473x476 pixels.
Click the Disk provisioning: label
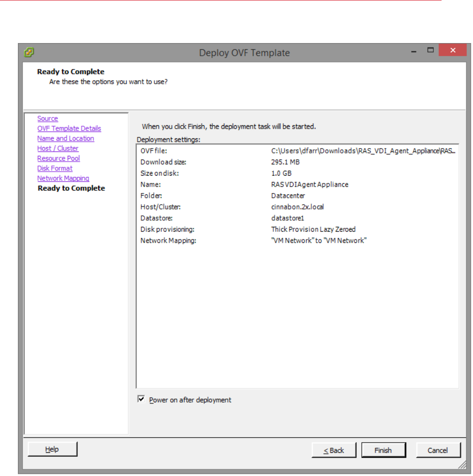coord(167,229)
